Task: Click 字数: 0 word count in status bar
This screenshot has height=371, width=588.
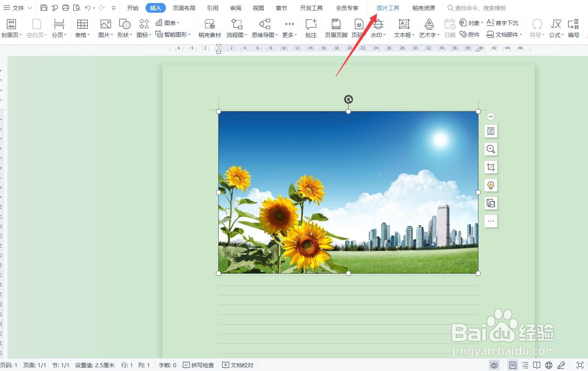Action: (167, 365)
